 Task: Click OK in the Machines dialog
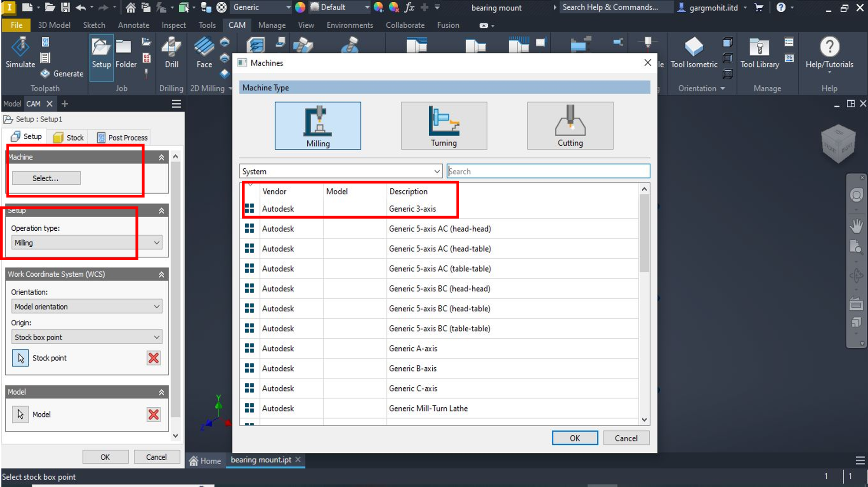pos(575,438)
